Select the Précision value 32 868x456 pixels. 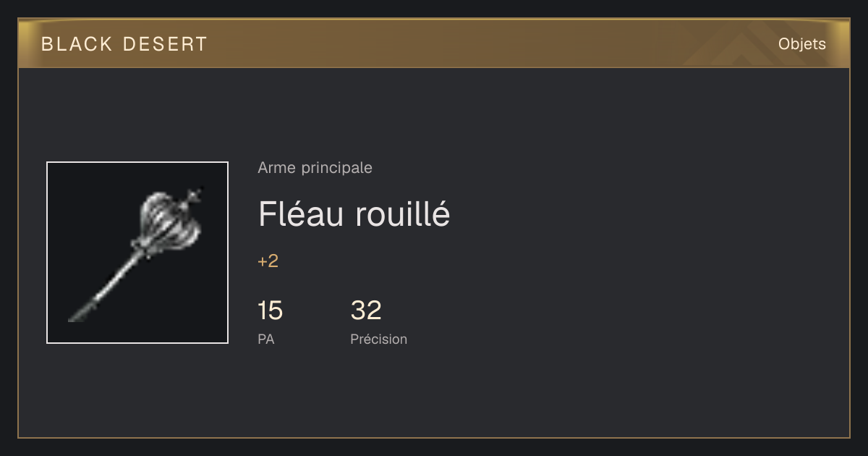366,311
